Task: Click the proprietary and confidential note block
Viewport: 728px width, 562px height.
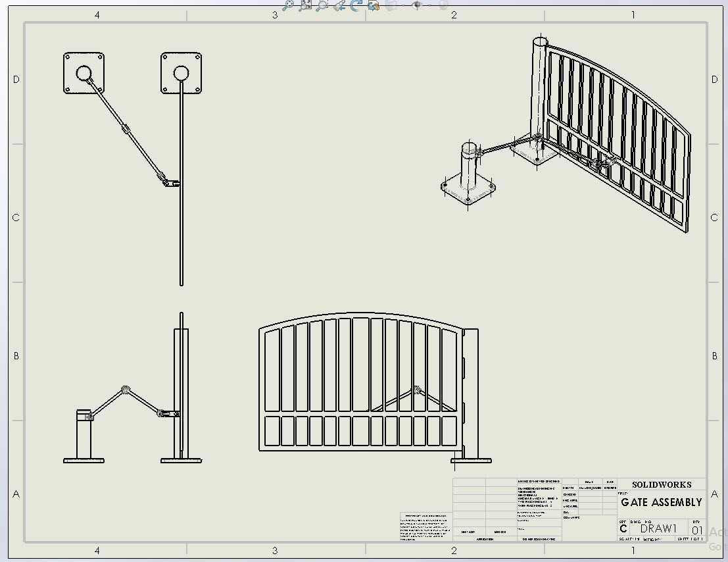Action: (x=425, y=528)
